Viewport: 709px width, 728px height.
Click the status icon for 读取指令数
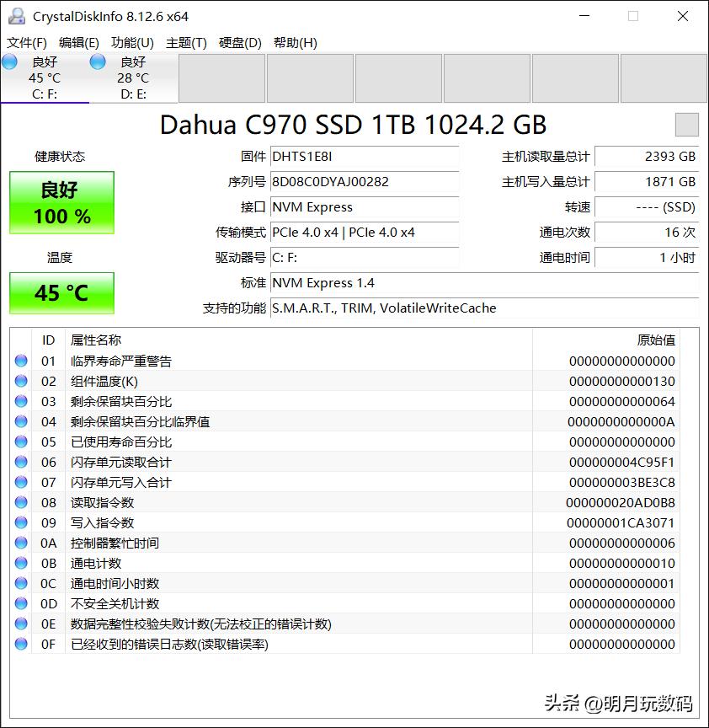(21, 502)
